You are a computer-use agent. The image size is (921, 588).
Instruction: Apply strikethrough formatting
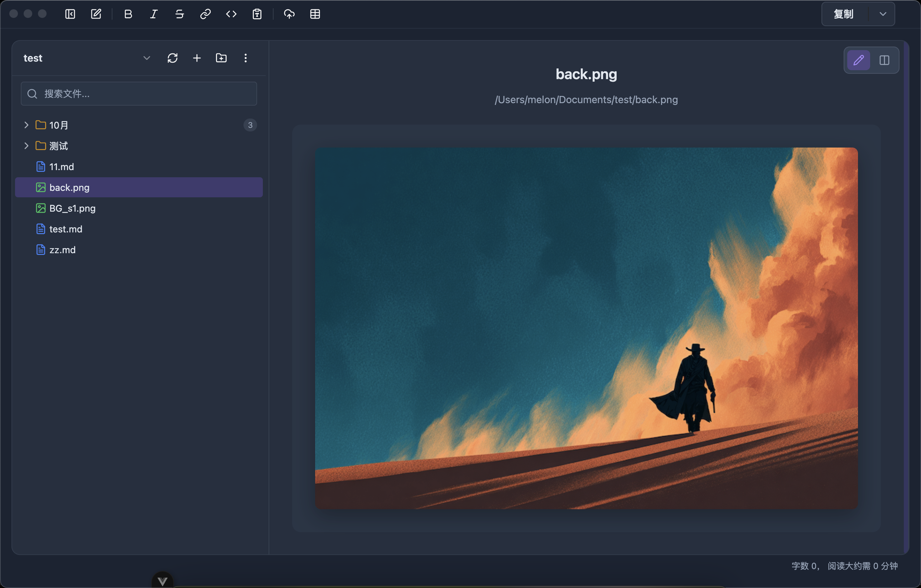pyautogui.click(x=179, y=14)
